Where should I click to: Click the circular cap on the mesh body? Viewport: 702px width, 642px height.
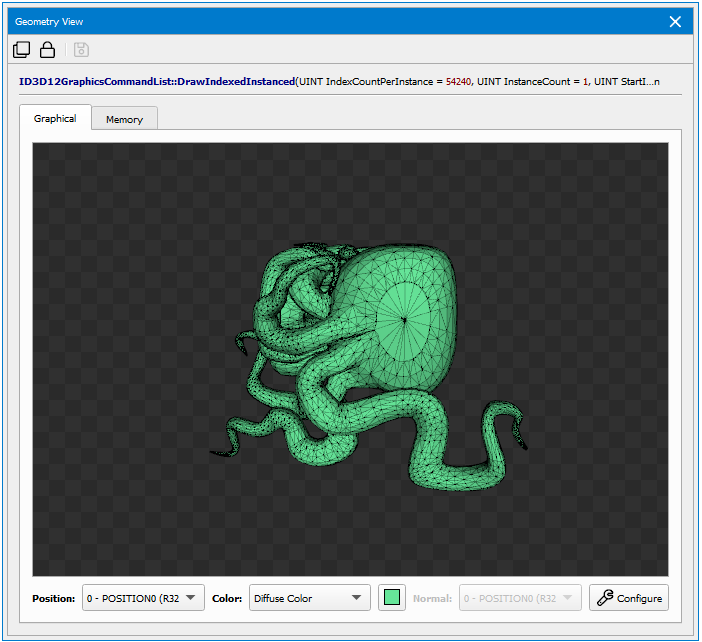(x=404, y=319)
